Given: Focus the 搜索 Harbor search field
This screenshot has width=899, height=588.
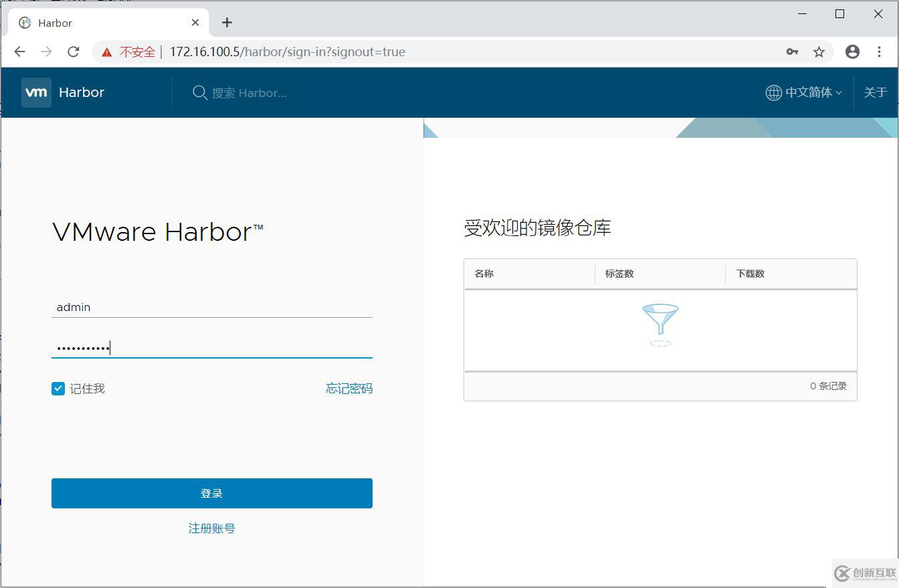Looking at the screenshot, I should [249, 93].
